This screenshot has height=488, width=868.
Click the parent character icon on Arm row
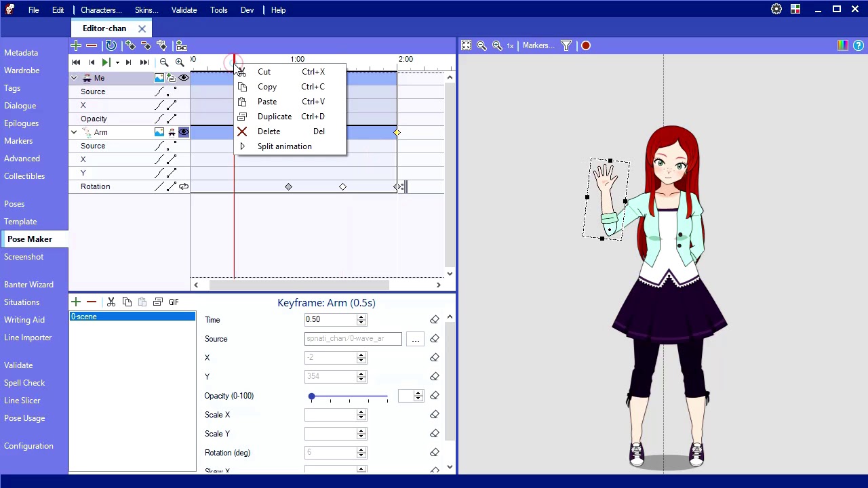pos(172,132)
